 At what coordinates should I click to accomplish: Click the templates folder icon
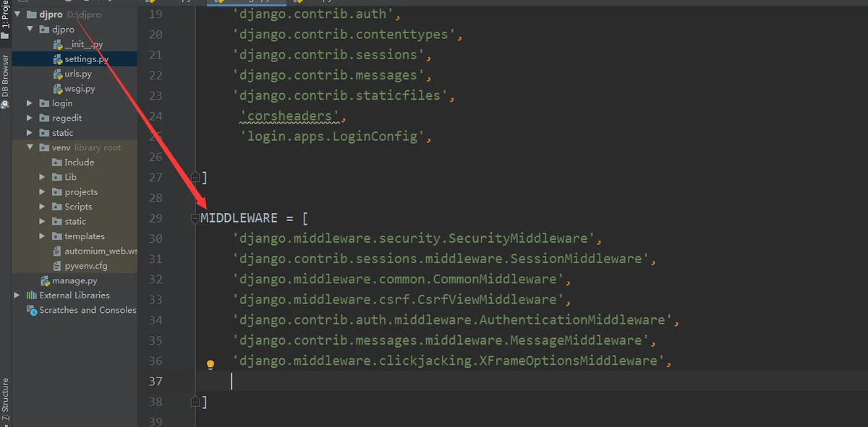58,236
